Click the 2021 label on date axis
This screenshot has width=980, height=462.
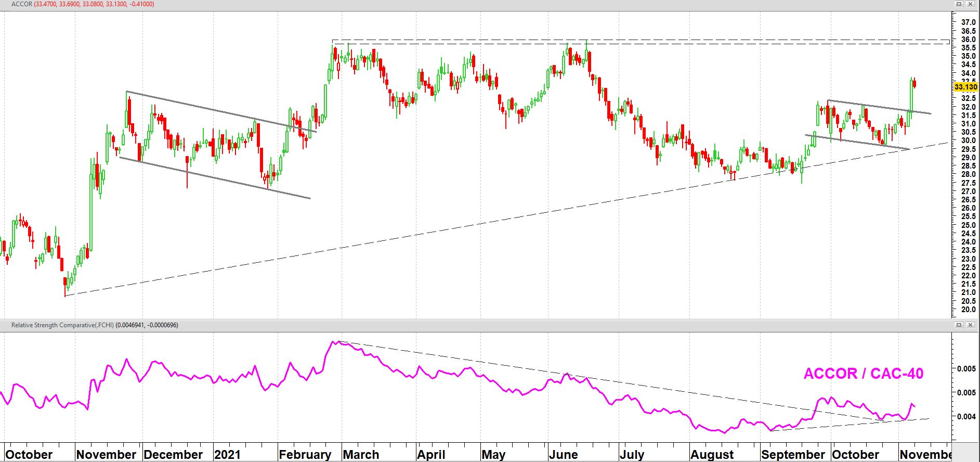(228, 454)
